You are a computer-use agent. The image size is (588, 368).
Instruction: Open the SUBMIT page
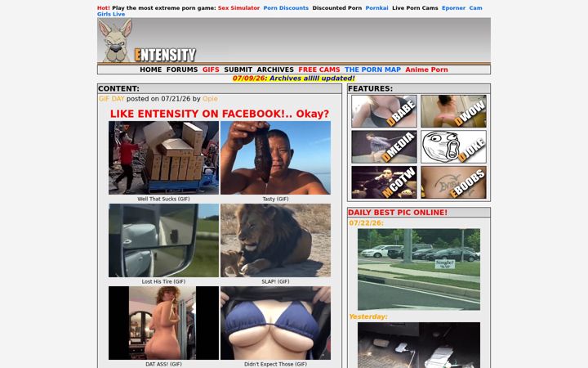click(x=238, y=70)
